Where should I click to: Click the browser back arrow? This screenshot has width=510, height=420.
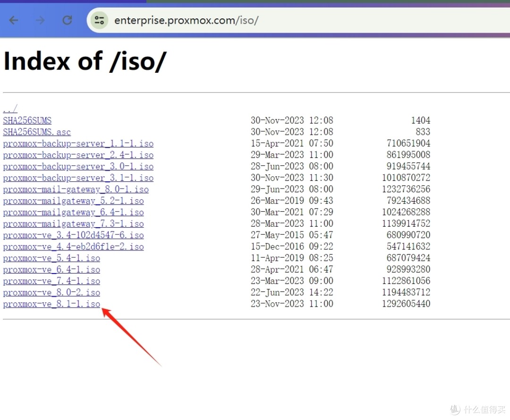(14, 20)
